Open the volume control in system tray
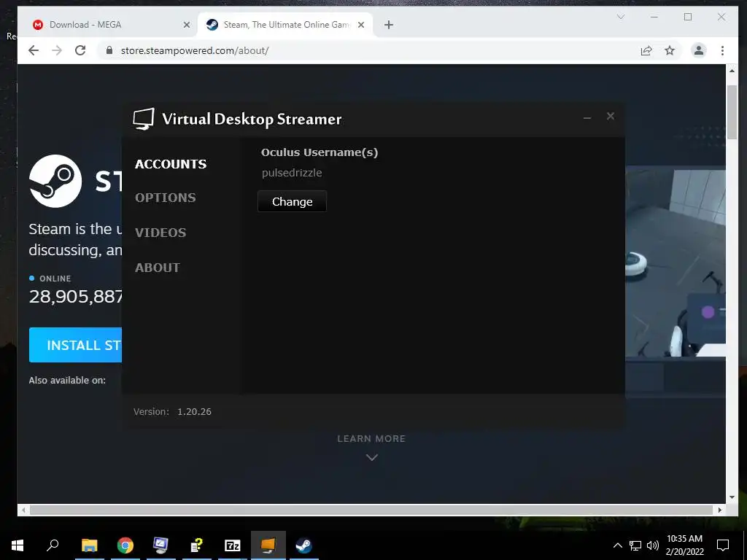The width and height of the screenshot is (747, 560). [x=653, y=545]
